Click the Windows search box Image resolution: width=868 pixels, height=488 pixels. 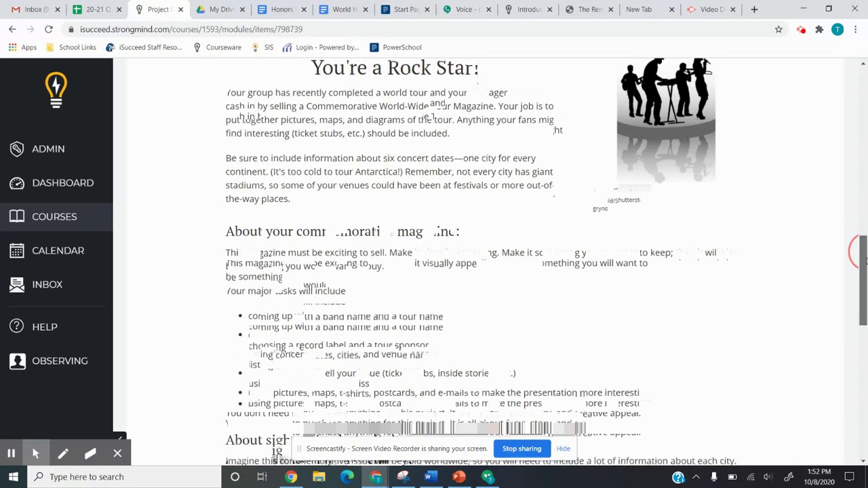click(124, 476)
